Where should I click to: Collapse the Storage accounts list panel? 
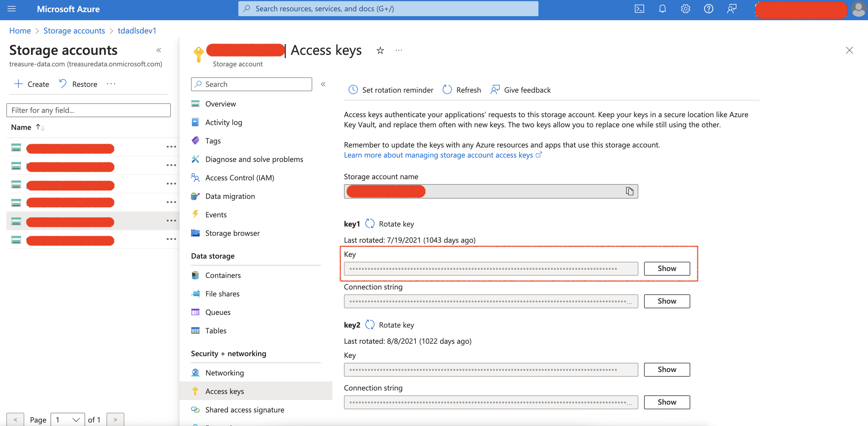(x=159, y=50)
